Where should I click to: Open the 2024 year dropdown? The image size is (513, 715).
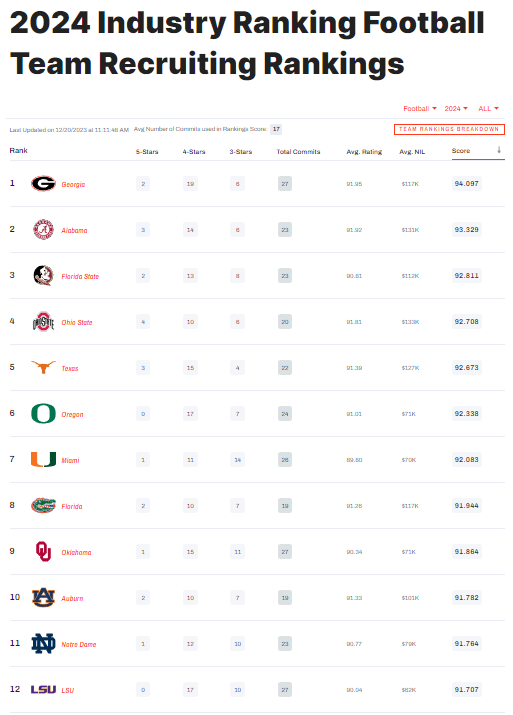pyautogui.click(x=456, y=109)
